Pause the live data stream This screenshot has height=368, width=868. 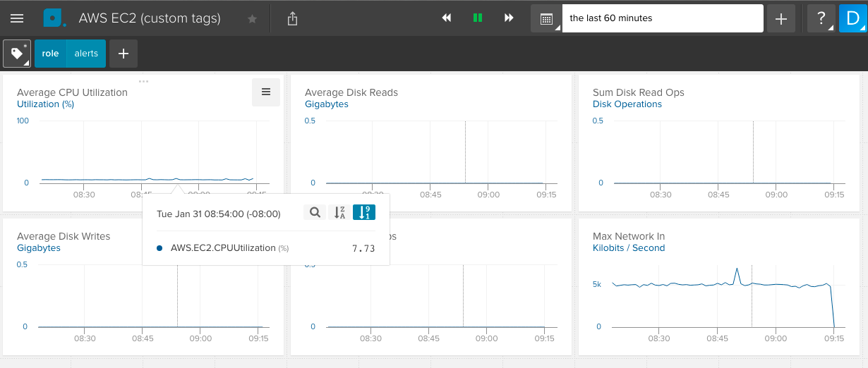coord(478,18)
